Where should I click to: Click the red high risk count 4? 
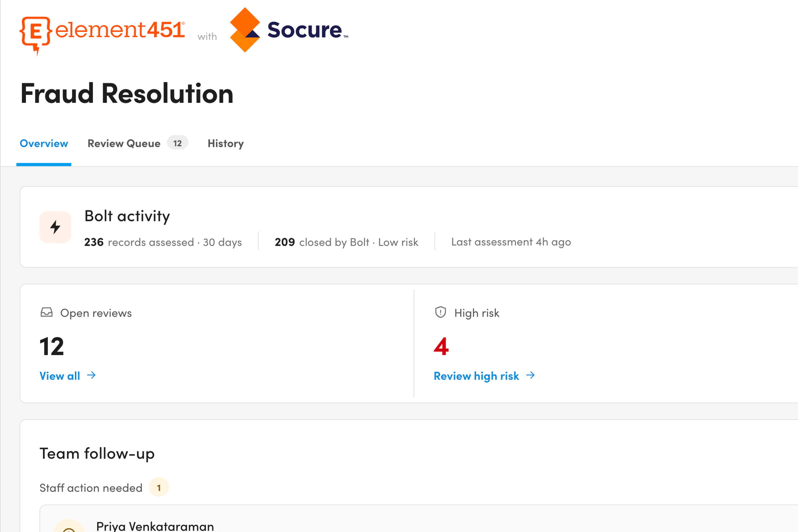pos(441,346)
